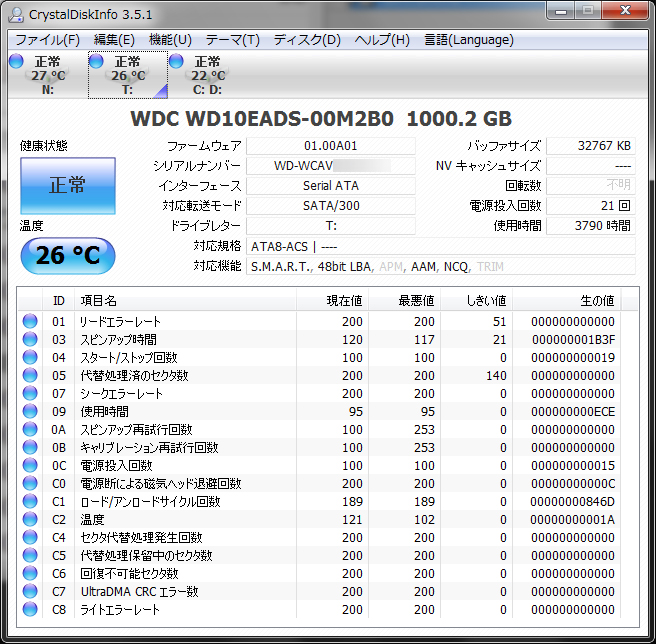The height and width of the screenshot is (644, 656).
Task: Click raw value 000000000ECE
Action: pos(573,411)
